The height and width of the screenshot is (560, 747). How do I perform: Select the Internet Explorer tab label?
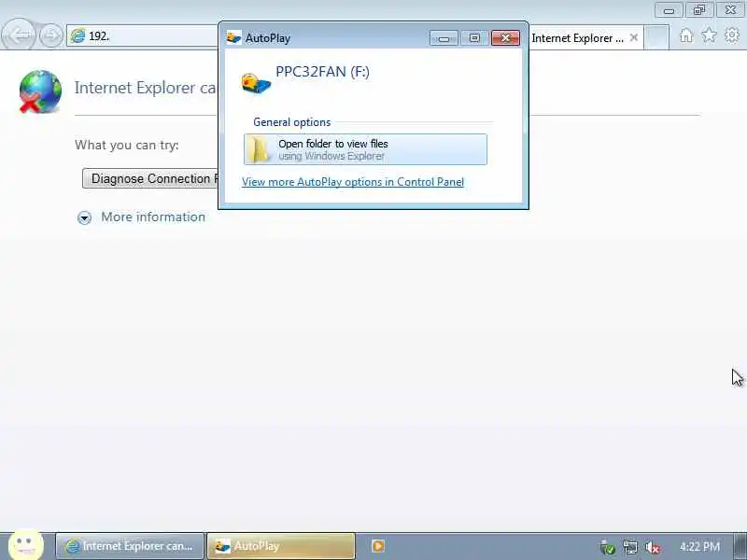click(x=577, y=38)
